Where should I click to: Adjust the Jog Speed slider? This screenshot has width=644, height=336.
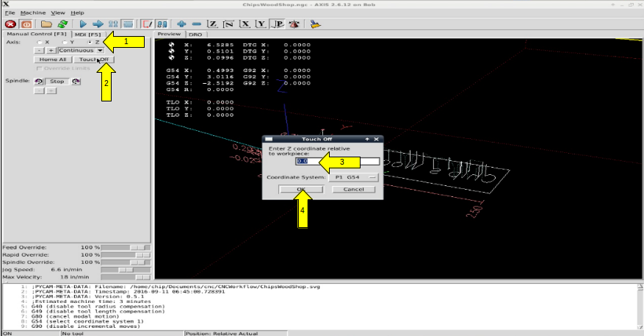126,270
